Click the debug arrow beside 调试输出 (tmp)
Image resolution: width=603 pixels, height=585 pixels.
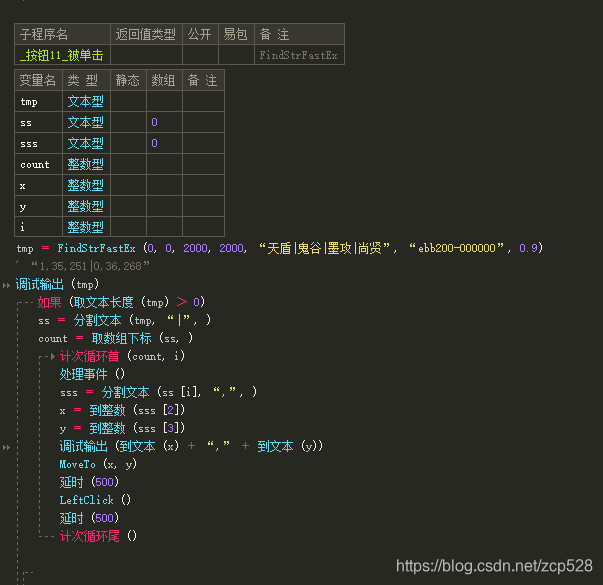coord(6,285)
